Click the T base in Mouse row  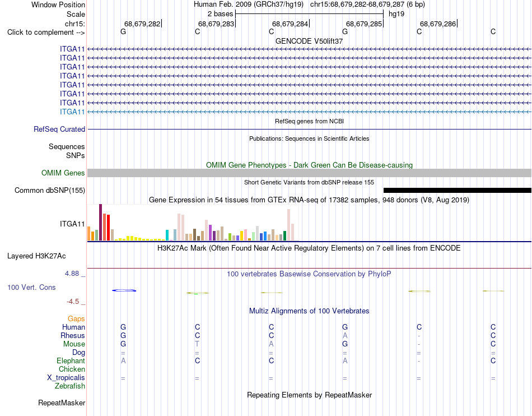click(197, 344)
